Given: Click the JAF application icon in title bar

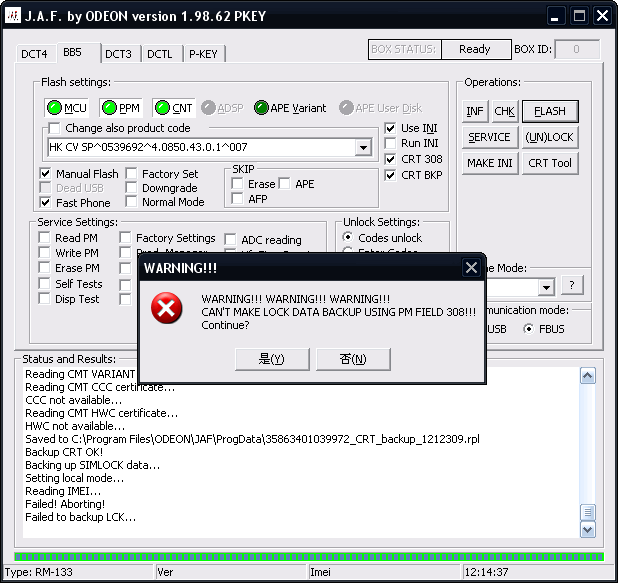Looking at the screenshot, I should [x=13, y=16].
